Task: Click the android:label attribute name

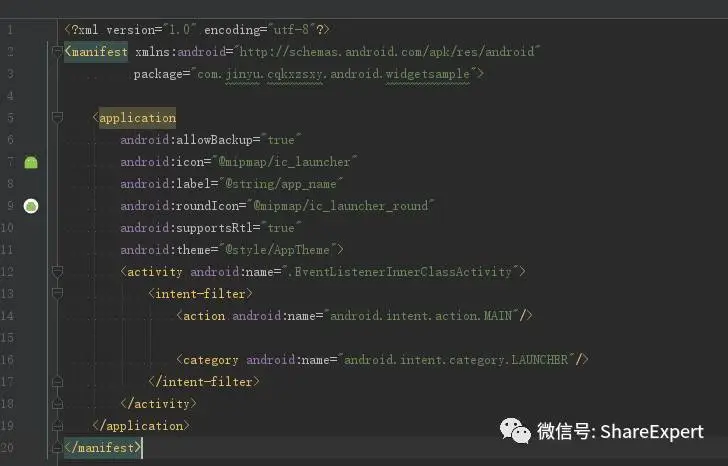Action: 166,184
